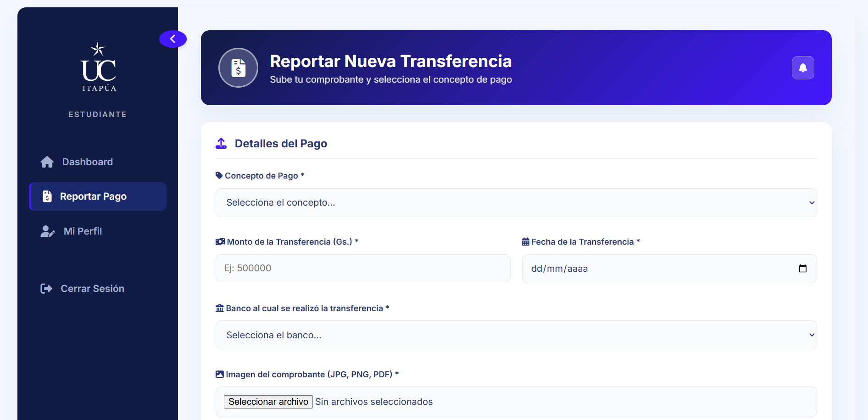The width and height of the screenshot is (868, 420).
Task: Click Cerrar Sesión to log out
Action: [x=92, y=288]
